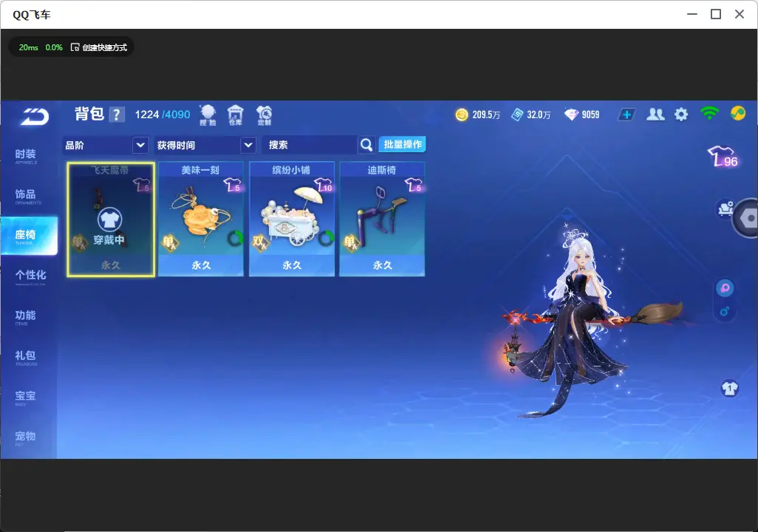The width and height of the screenshot is (758, 532).
Task: Click the 双人 badge on 缤纷小铺 card
Action: [x=260, y=242]
